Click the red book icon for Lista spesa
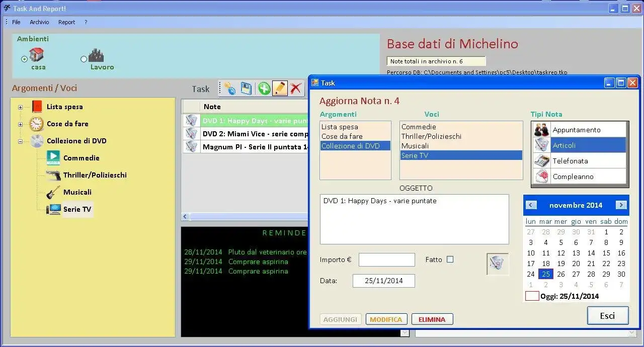The height and width of the screenshot is (347, 644). click(x=37, y=107)
